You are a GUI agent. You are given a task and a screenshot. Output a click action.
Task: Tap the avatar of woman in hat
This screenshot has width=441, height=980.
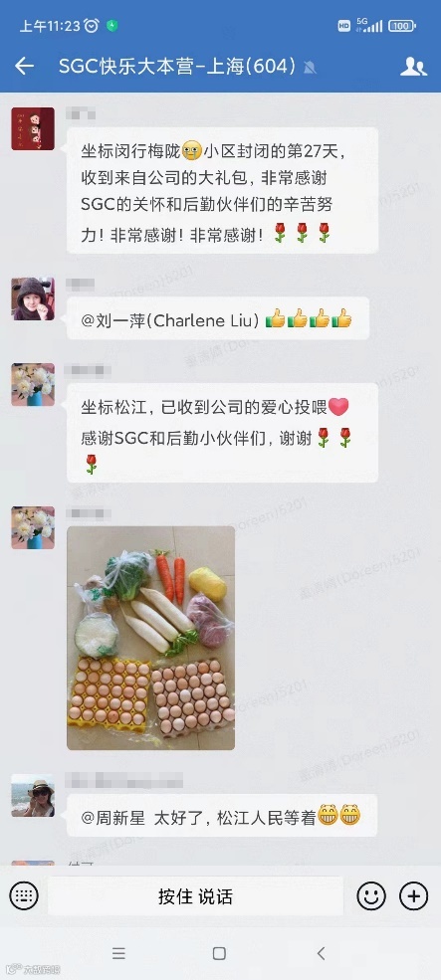(x=33, y=298)
